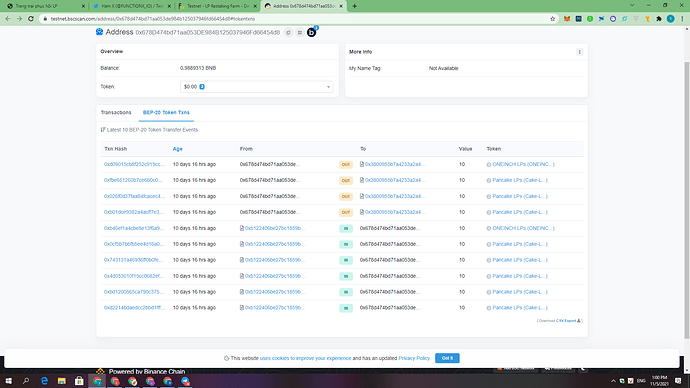690x388 pixels.
Task: Open Windows Start menu
Action: pos(8,381)
